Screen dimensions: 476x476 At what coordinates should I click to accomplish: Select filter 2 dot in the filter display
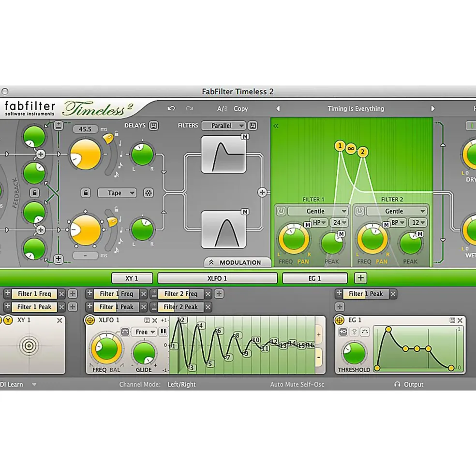click(x=362, y=152)
